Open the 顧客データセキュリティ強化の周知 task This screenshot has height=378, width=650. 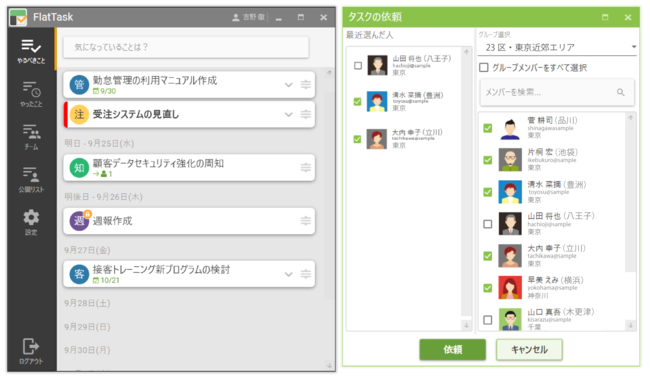click(x=189, y=168)
